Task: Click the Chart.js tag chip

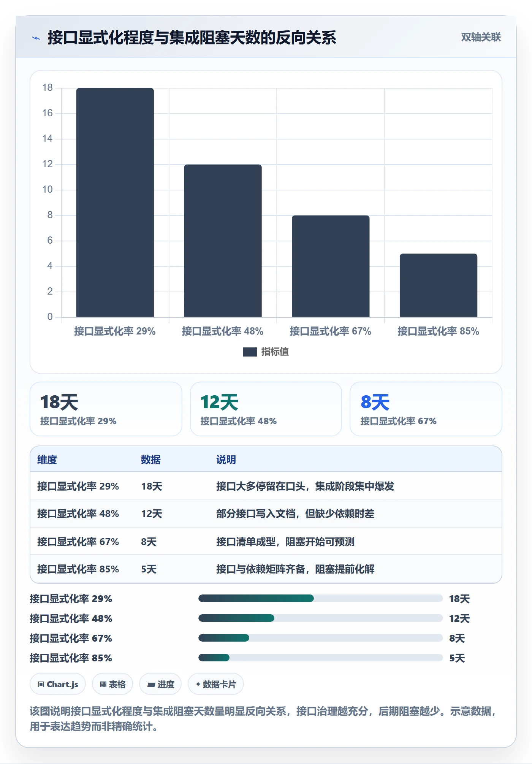Action: (x=58, y=684)
